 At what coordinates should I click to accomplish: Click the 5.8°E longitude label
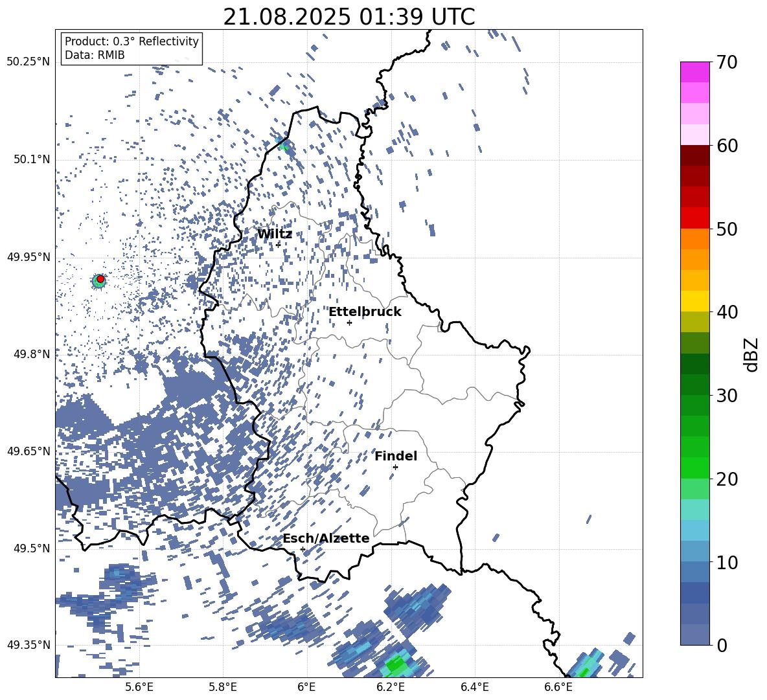pyautogui.click(x=223, y=687)
